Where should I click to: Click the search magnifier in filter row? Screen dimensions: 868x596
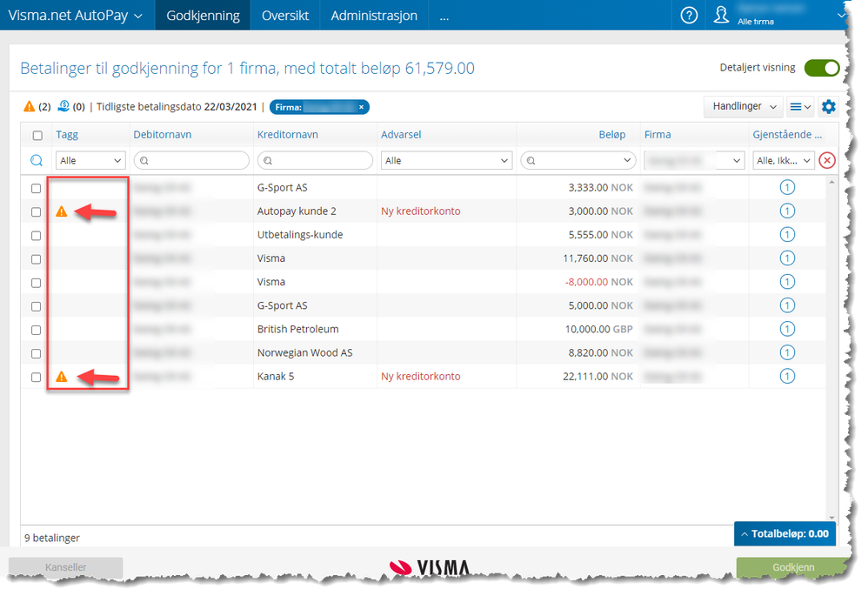(37, 161)
